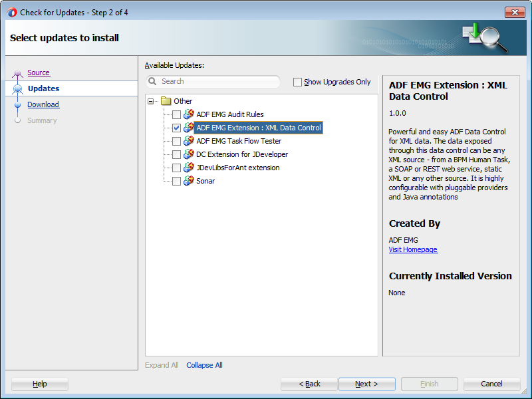
Task: Click the XML Data Control extension icon
Action: click(x=189, y=128)
